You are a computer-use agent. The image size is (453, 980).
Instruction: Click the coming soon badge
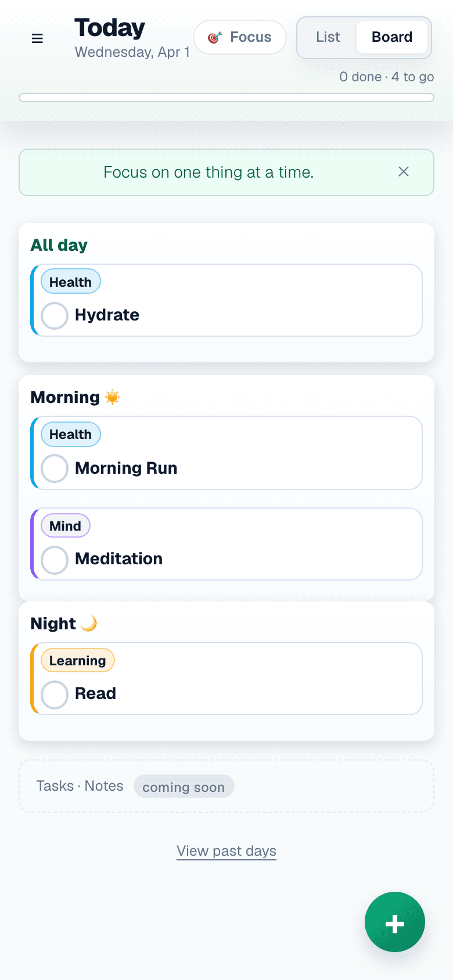click(x=184, y=786)
